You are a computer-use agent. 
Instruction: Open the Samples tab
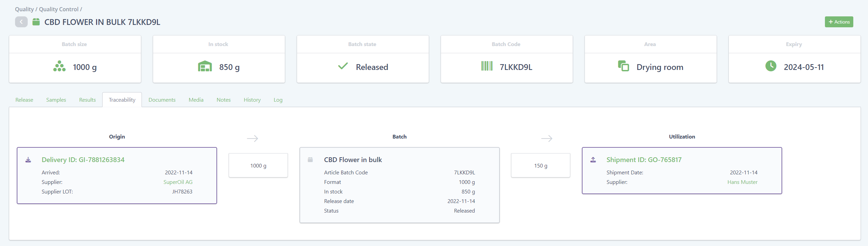[56, 100]
